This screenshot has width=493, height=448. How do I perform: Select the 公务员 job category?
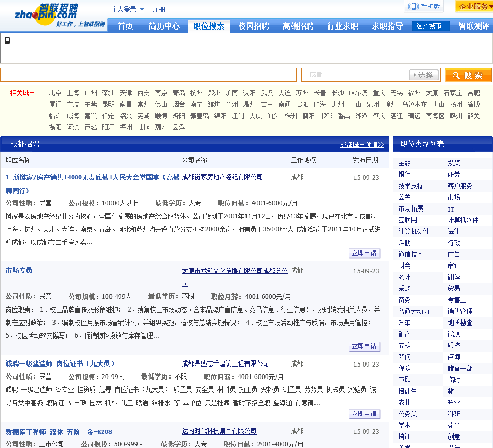[x=407, y=414]
